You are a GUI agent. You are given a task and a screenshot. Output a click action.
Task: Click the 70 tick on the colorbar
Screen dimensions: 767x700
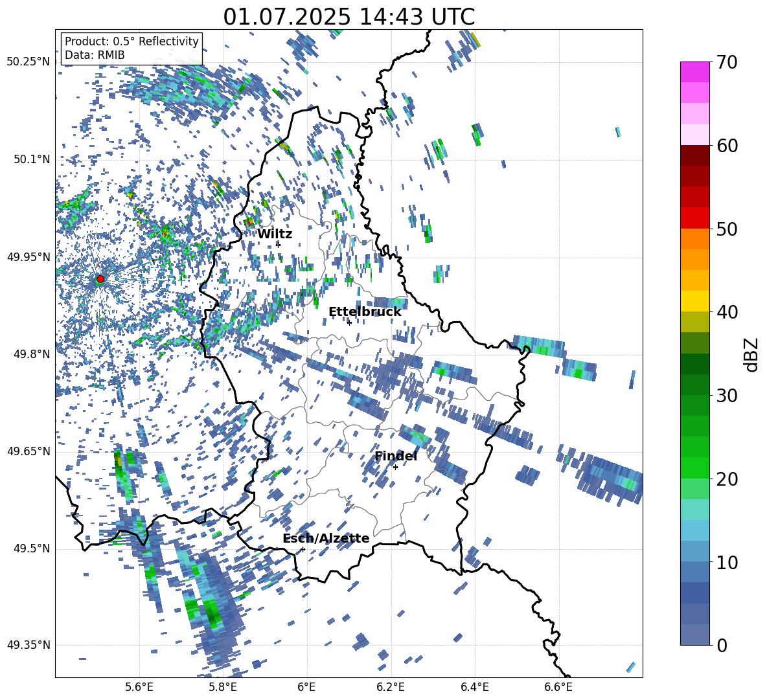click(726, 62)
